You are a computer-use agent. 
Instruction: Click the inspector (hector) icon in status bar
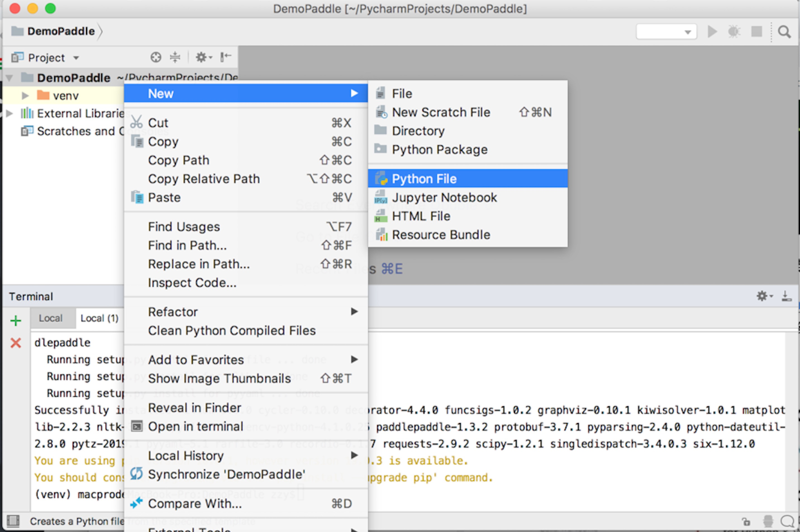click(768, 521)
